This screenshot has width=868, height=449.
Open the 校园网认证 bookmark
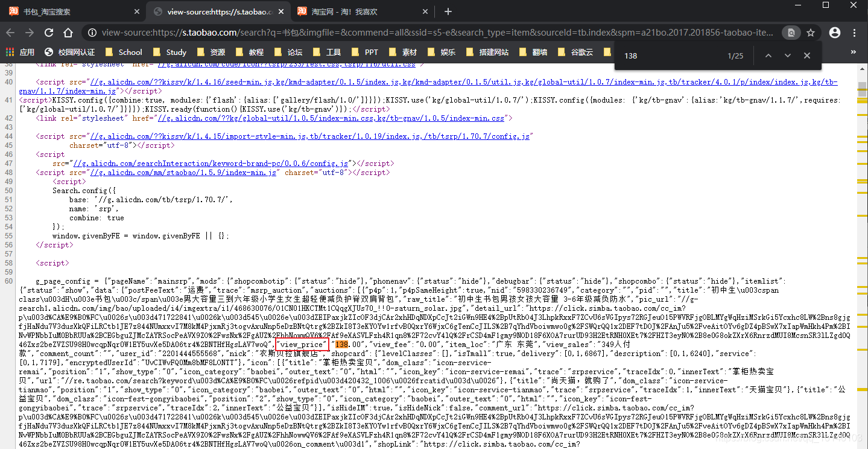tap(70, 53)
